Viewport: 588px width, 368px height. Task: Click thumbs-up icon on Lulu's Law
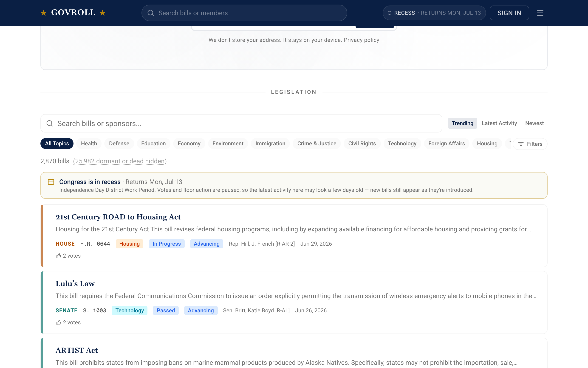pyautogui.click(x=59, y=322)
